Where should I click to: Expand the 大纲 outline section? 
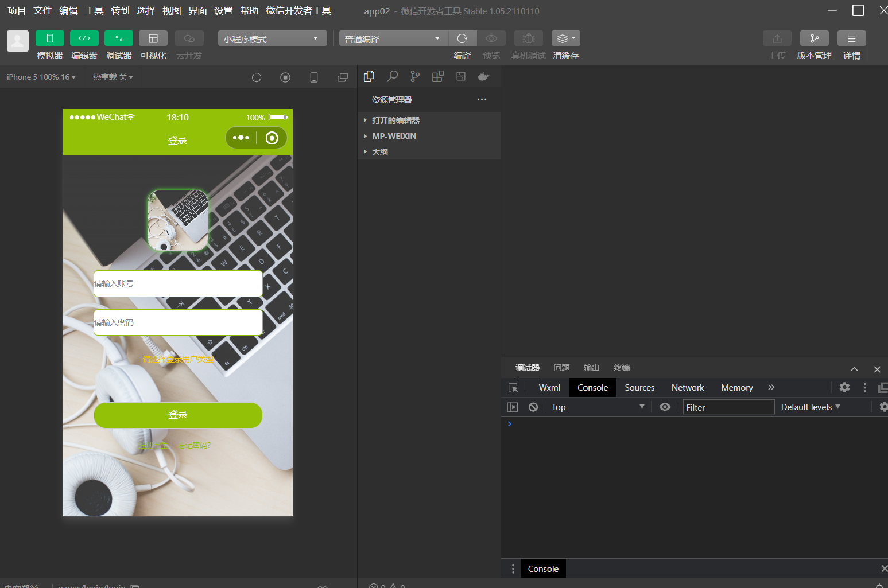click(x=429, y=152)
